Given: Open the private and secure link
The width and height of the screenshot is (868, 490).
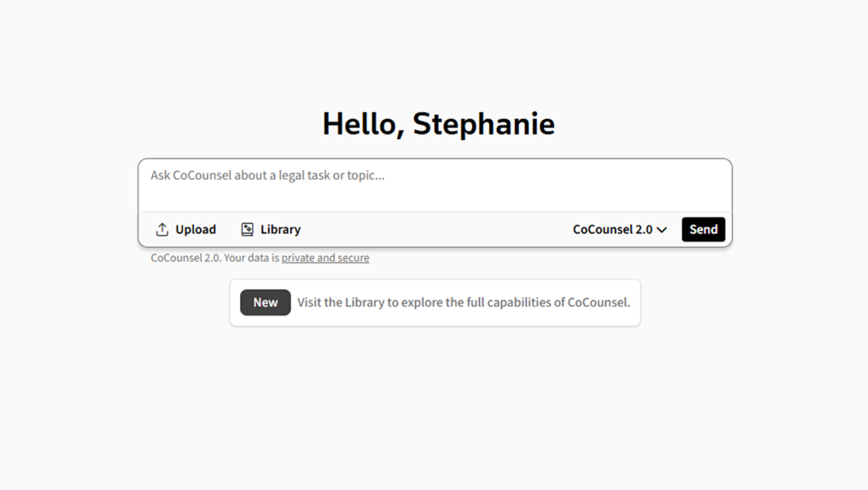Looking at the screenshot, I should pos(325,258).
